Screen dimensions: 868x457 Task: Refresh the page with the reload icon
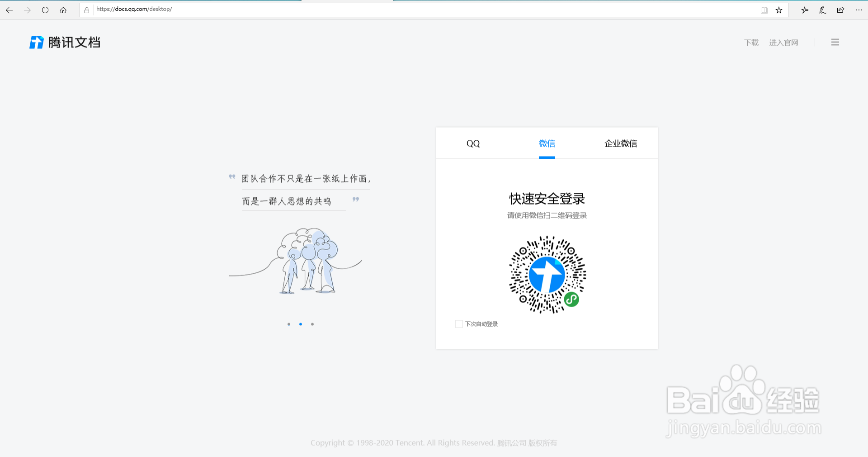(x=45, y=10)
